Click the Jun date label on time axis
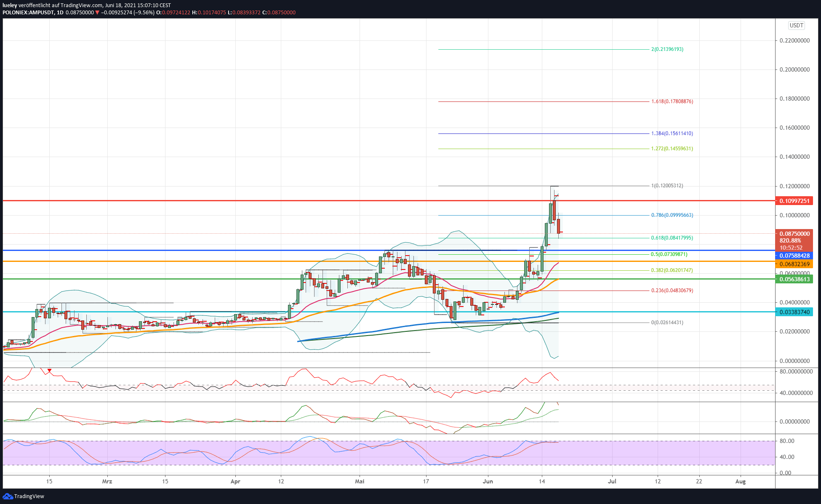The width and height of the screenshot is (821, 504). pos(488,481)
